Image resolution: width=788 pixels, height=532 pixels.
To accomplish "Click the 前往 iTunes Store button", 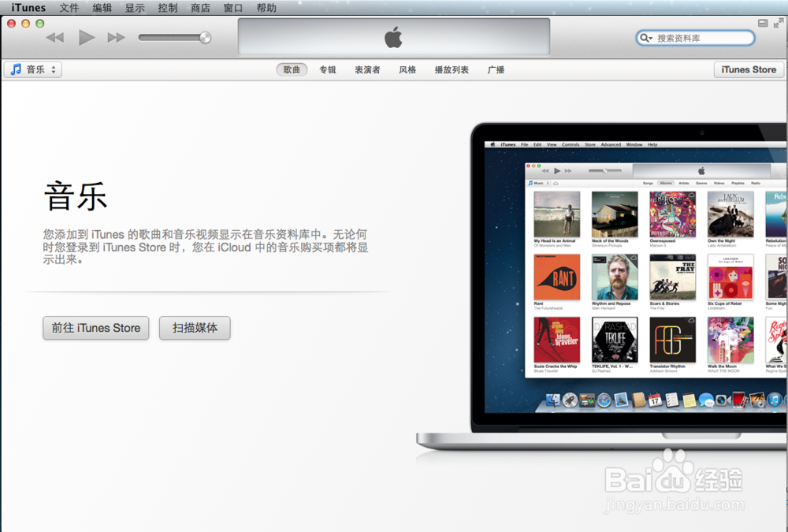I will pyautogui.click(x=96, y=328).
